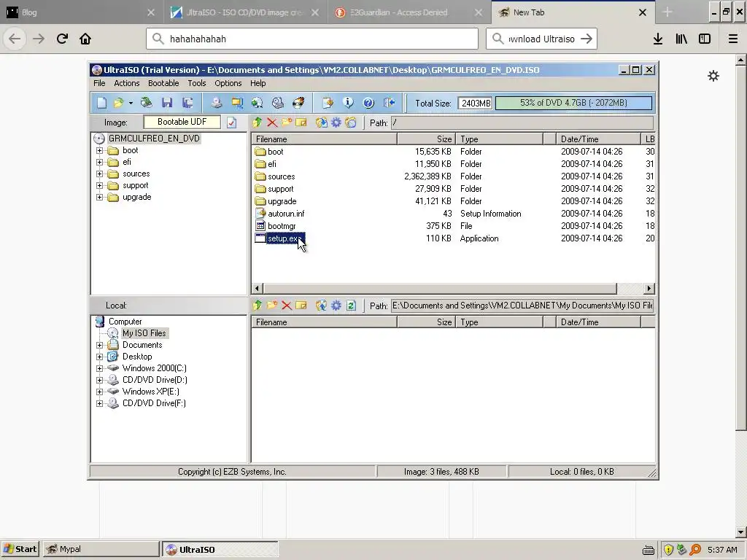This screenshot has height=560, width=747.
Task: Click the Refresh icon in Local toolbar
Action: pyautogui.click(x=351, y=306)
